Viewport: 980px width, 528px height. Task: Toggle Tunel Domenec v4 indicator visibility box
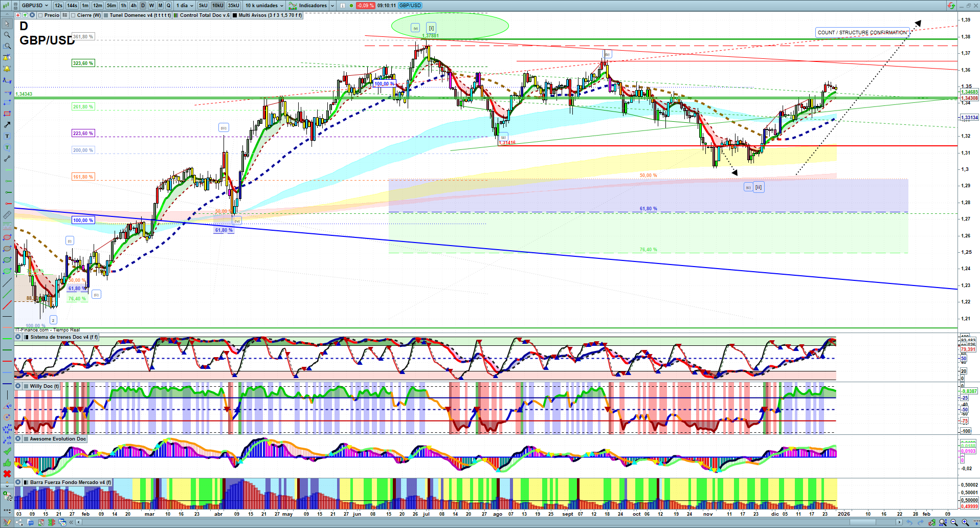106,15
